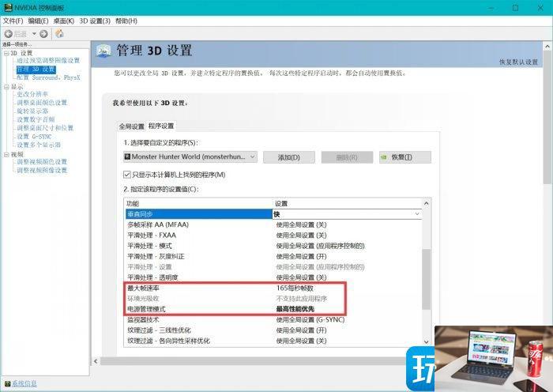Click the horizontal scrollbar left arrow
553x392 pixels.
(96, 361)
